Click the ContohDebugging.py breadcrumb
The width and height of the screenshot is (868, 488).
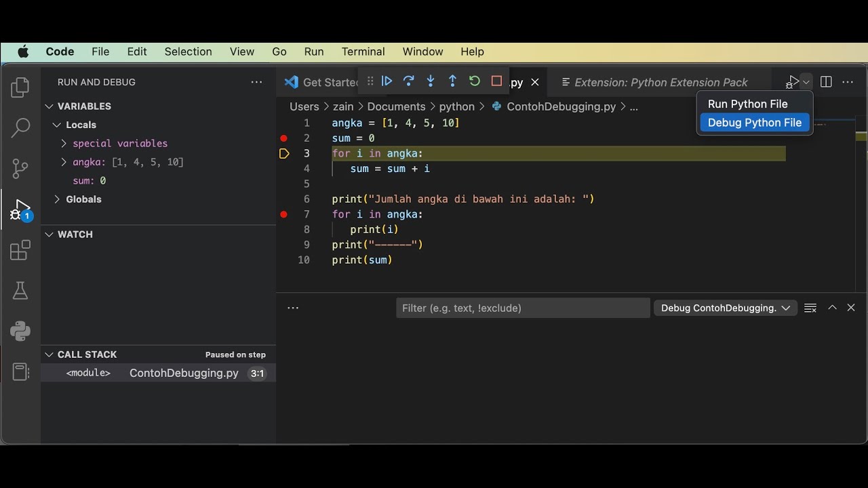coord(561,106)
